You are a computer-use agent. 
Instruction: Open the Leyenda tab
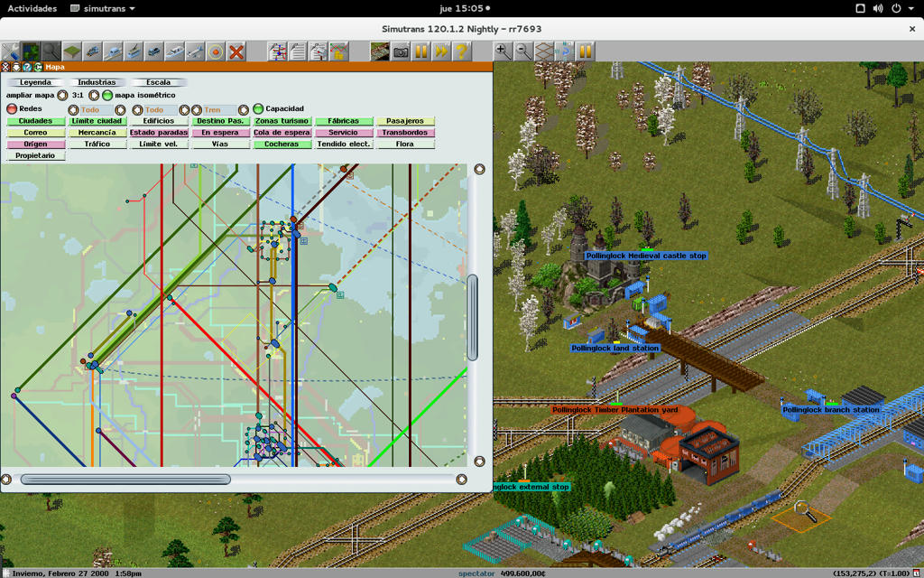35,82
